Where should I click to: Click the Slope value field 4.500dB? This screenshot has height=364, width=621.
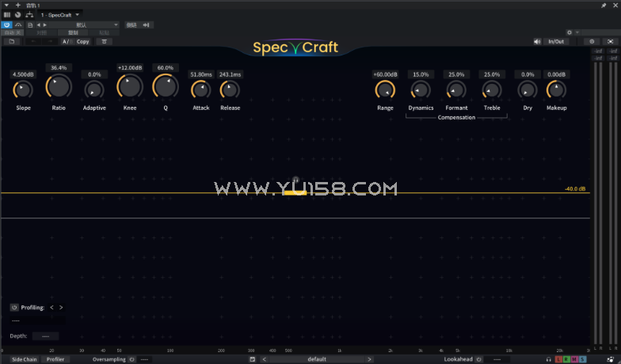(x=23, y=74)
